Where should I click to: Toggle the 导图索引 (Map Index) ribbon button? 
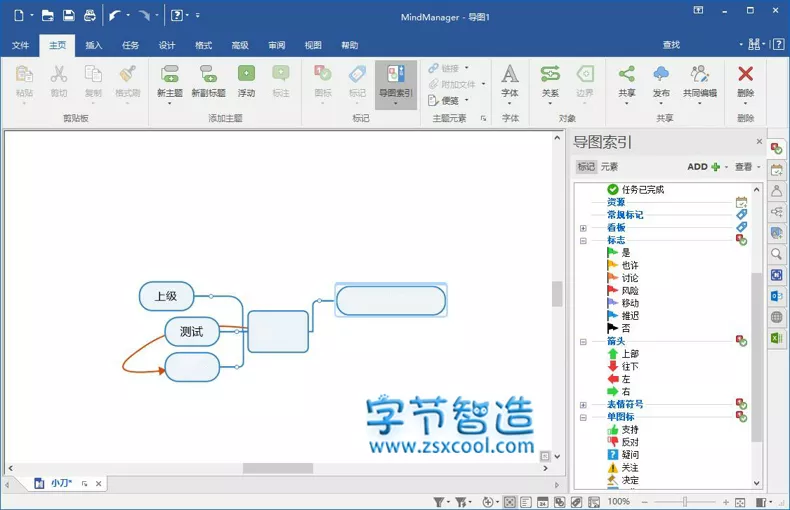(x=396, y=85)
